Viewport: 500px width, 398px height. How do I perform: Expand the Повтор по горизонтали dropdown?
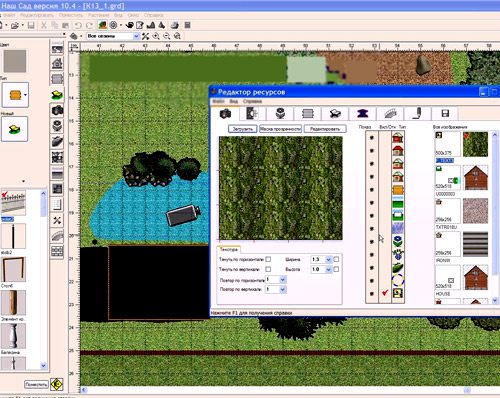click(283, 280)
